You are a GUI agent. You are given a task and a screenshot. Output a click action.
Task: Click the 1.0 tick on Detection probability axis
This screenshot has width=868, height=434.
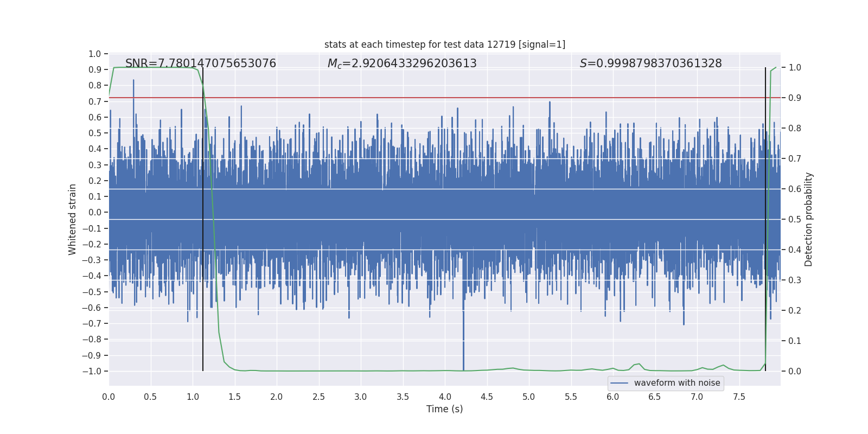(x=795, y=68)
